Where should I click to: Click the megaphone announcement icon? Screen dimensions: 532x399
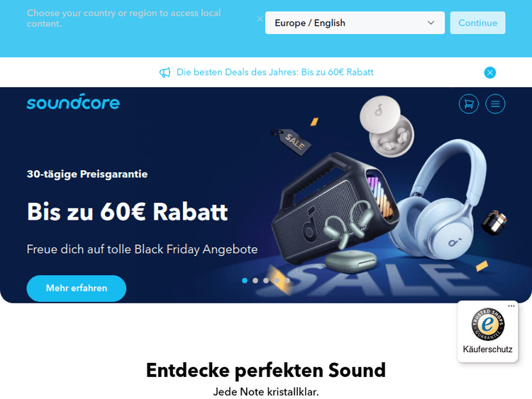pos(165,72)
